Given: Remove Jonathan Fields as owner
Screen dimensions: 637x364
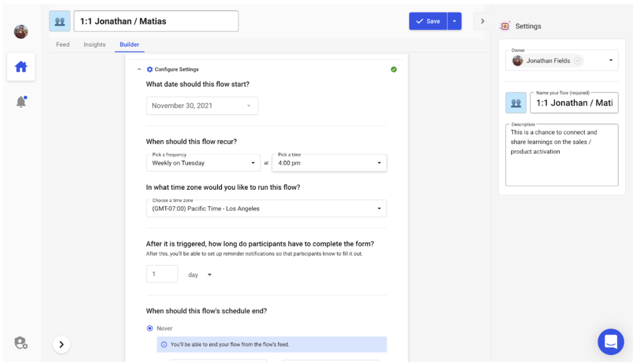Looking at the screenshot, I should [577, 61].
